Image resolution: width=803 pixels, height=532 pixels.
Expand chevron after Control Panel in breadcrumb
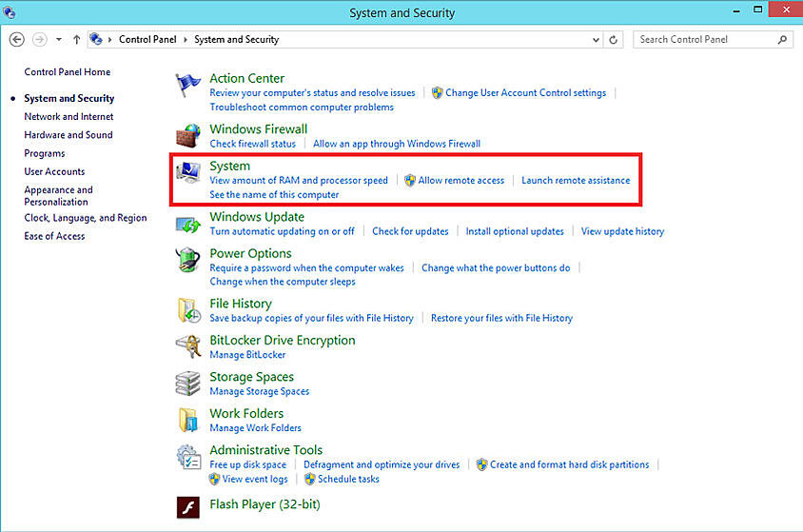pyautogui.click(x=186, y=39)
